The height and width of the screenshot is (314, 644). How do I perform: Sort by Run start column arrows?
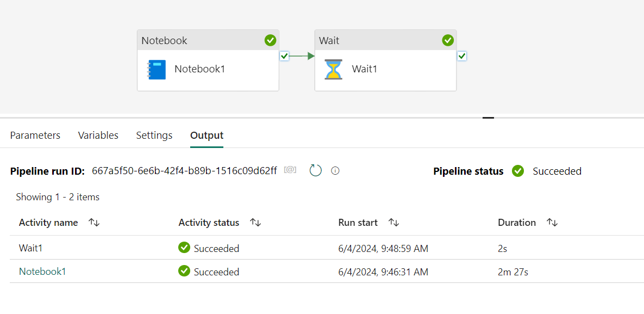(x=394, y=223)
